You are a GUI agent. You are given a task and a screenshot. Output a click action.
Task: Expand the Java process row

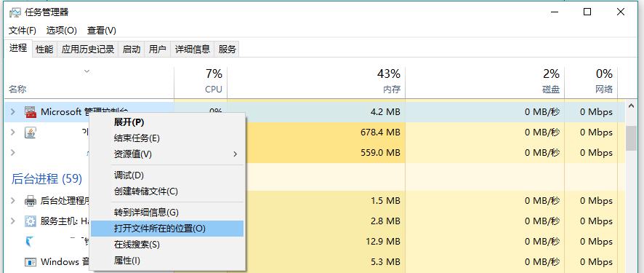(x=13, y=132)
